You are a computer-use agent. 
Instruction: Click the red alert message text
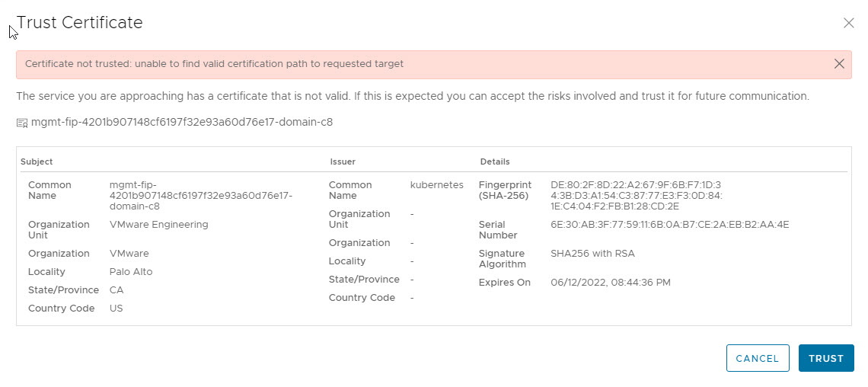click(x=214, y=64)
